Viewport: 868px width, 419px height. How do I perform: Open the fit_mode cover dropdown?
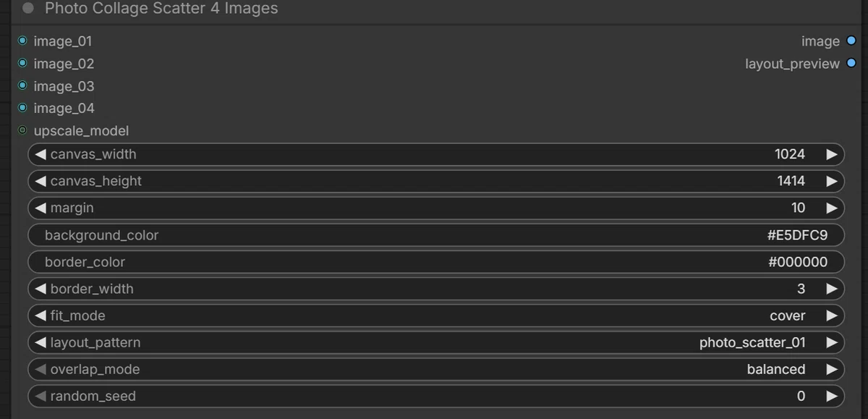[x=436, y=316]
